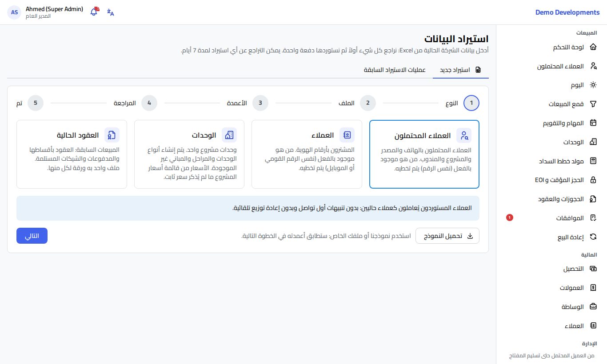607x364 pixels.
Task: Click the sun icon beside اليوم
Action: point(593,85)
